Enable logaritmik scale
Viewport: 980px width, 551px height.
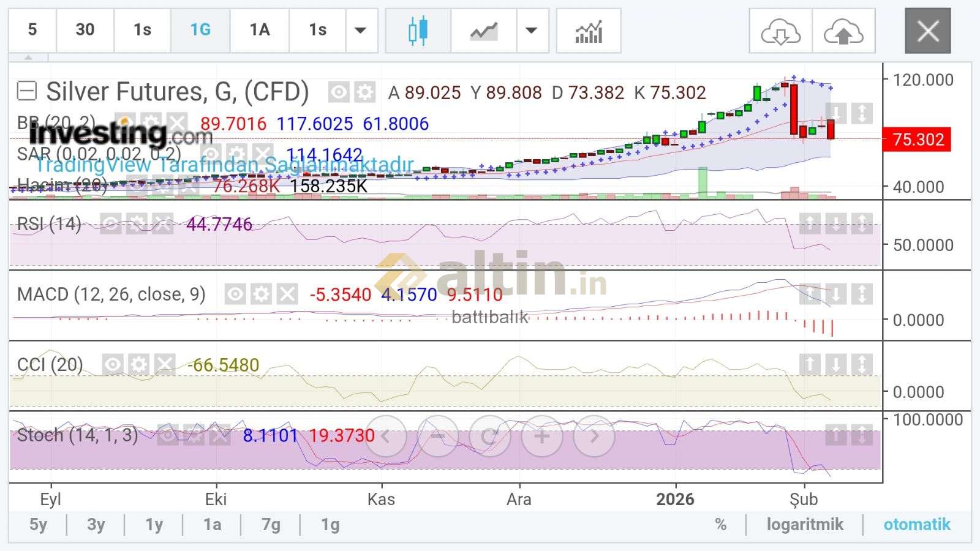coord(804,525)
